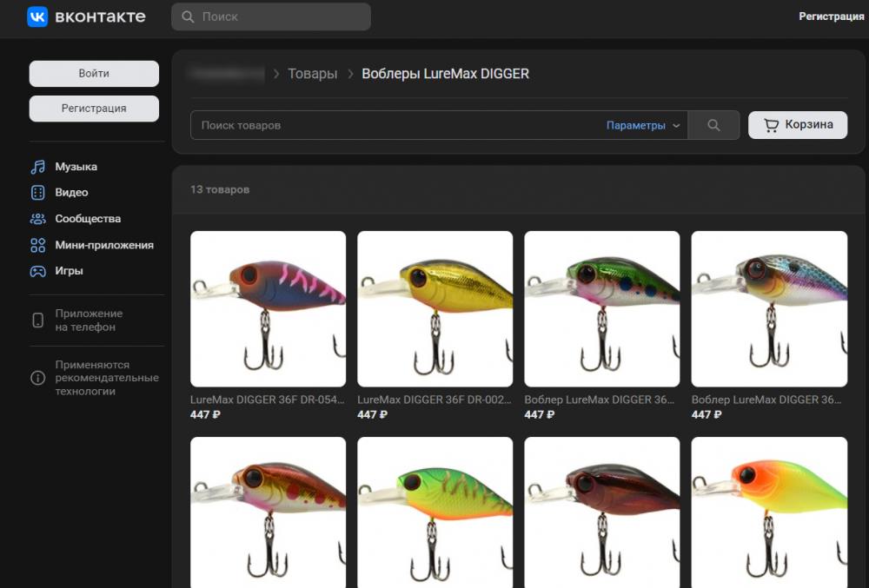Image resolution: width=869 pixels, height=588 pixels.
Task: Open the orange-yellow wobbler product image
Action: pyautogui.click(x=769, y=512)
